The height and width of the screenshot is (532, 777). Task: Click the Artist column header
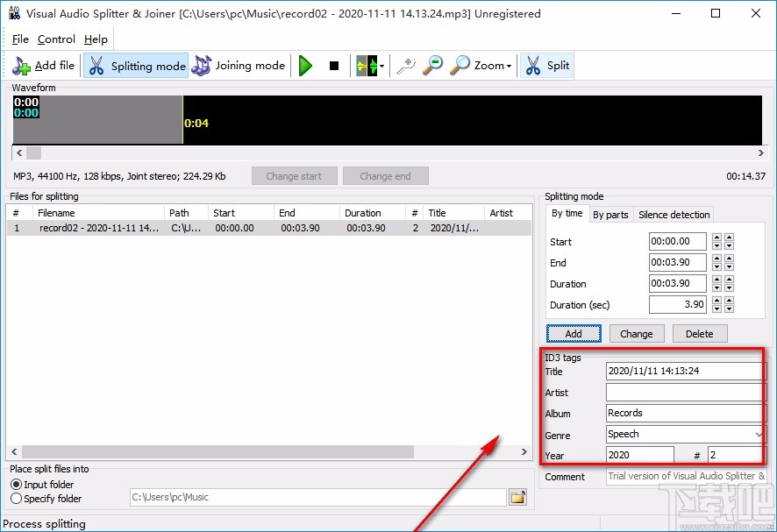pos(508,213)
